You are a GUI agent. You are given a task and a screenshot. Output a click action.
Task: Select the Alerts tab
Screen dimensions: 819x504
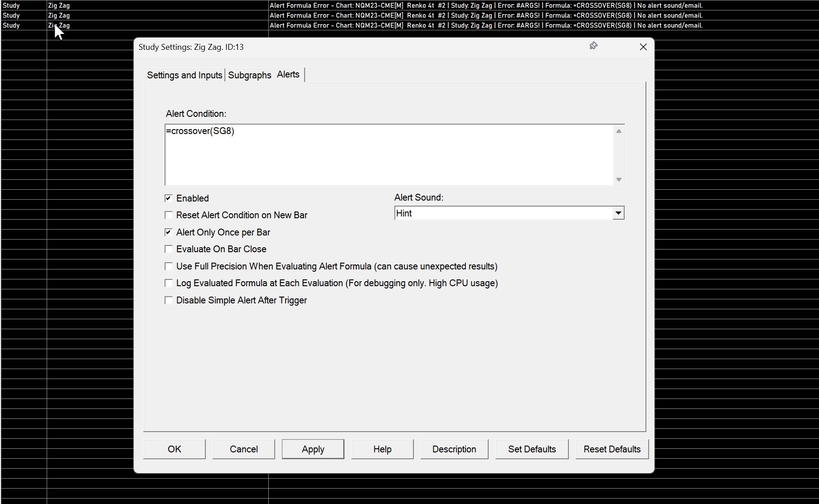click(289, 74)
